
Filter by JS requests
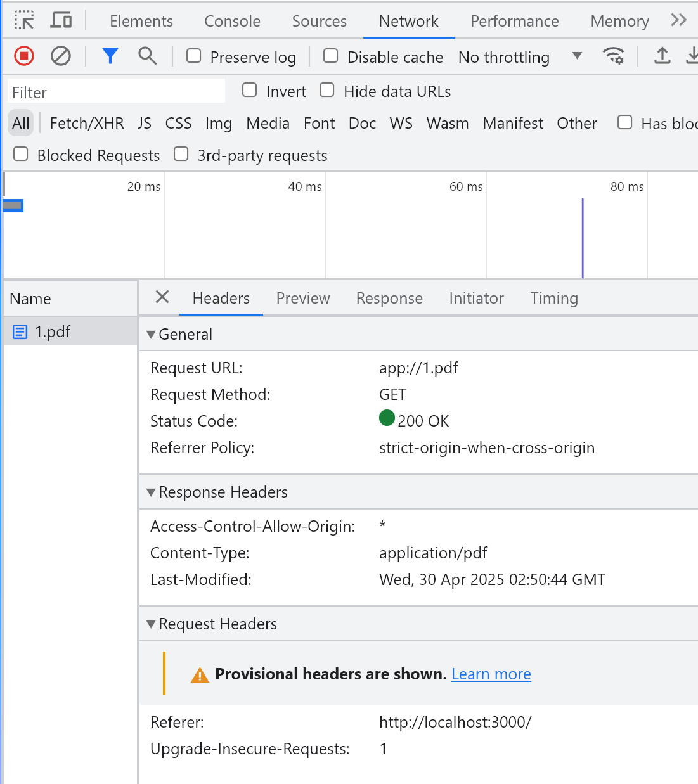145,123
